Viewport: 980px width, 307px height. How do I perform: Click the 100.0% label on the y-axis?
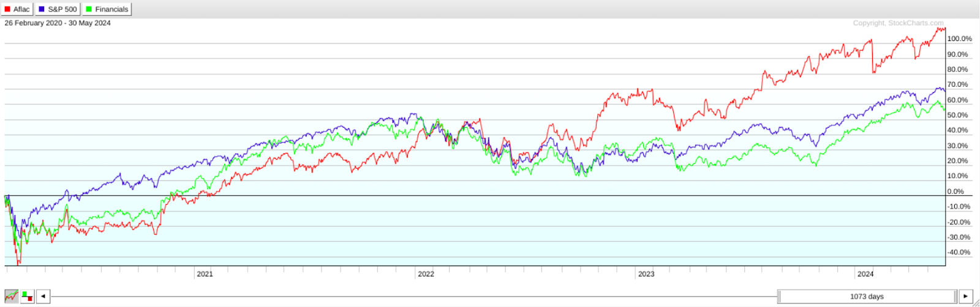959,39
